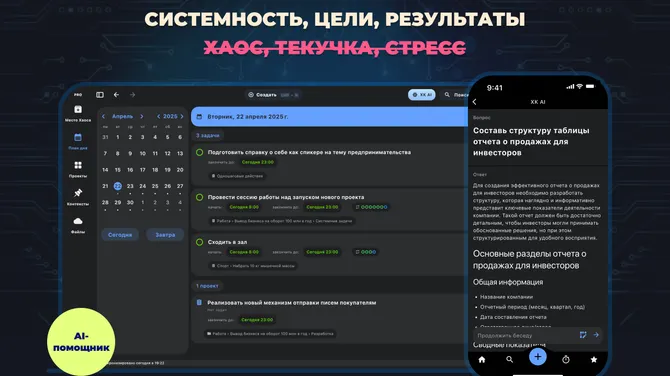Click the Создать button in the top bar
Image resolution: width=670 pixels, height=376 pixels.
coord(262,95)
